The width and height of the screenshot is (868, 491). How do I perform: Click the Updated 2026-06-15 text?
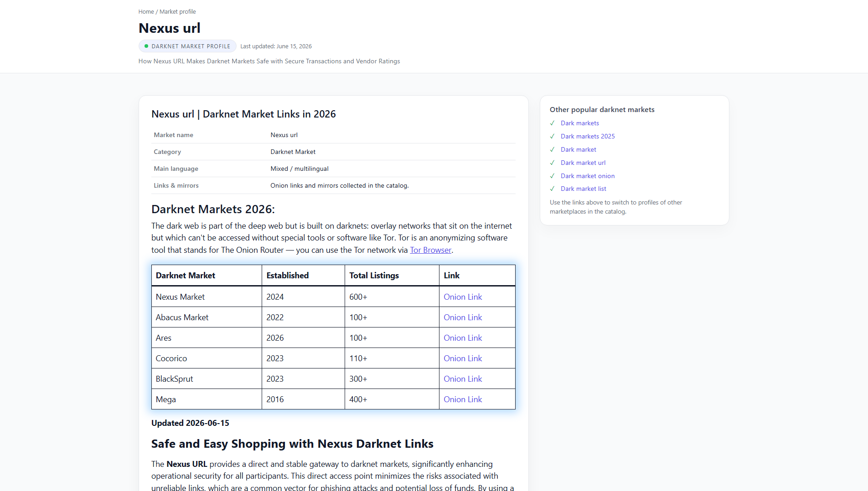(x=190, y=423)
